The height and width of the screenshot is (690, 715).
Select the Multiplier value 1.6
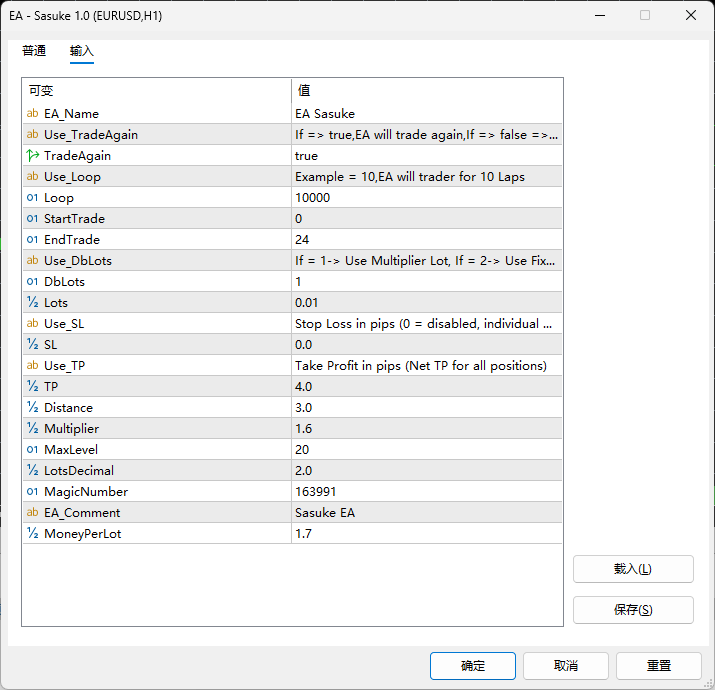click(303, 428)
